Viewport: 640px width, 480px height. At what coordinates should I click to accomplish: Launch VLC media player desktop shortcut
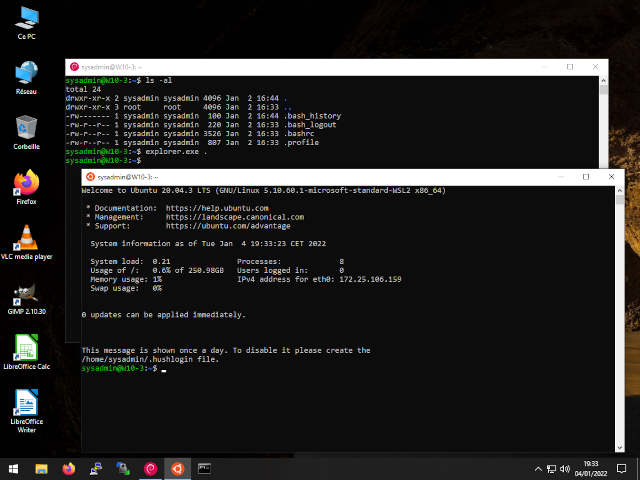[x=27, y=242]
